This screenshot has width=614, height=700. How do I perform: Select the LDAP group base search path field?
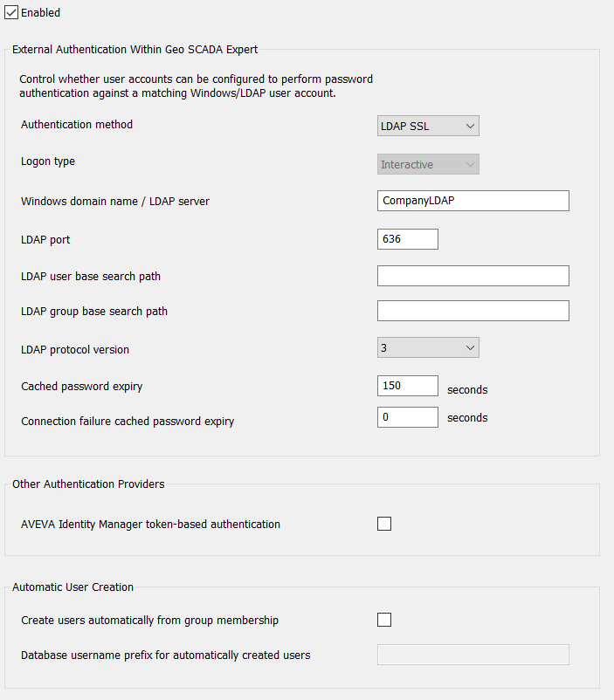tap(473, 311)
